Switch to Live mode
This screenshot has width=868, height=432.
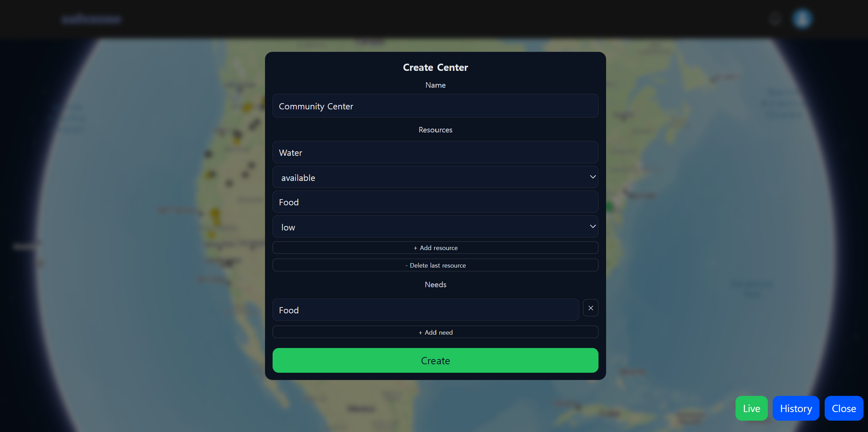pyautogui.click(x=751, y=408)
